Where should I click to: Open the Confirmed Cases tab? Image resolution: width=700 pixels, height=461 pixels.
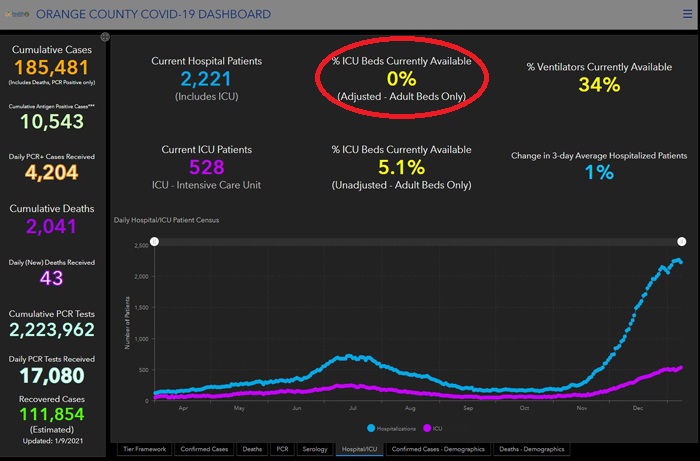[204, 449]
